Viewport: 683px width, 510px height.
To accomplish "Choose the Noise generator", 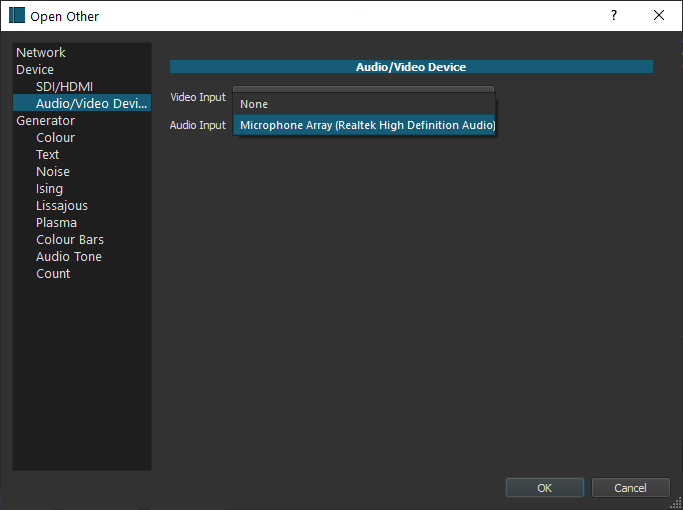I will pyautogui.click(x=52, y=172).
